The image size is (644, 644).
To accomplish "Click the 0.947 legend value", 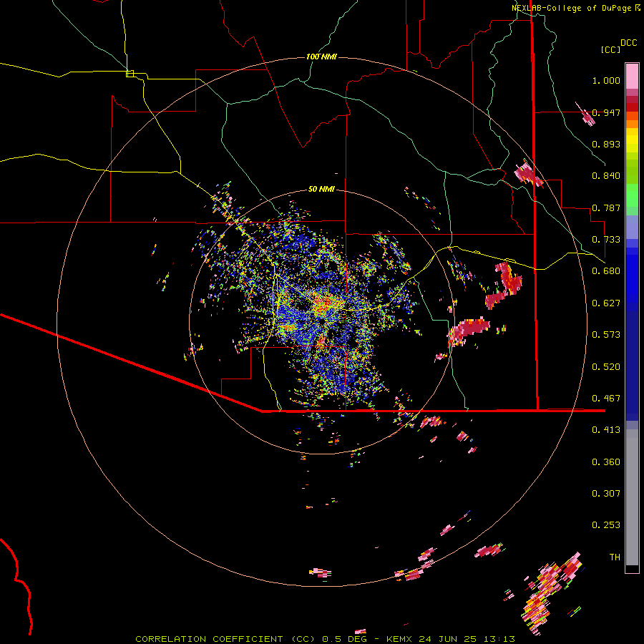I will (x=606, y=112).
